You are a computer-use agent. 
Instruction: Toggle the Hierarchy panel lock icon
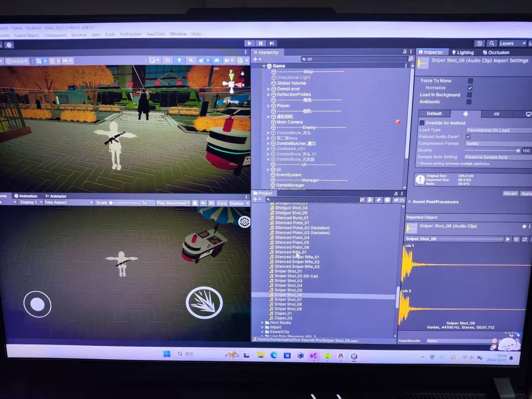[404, 52]
